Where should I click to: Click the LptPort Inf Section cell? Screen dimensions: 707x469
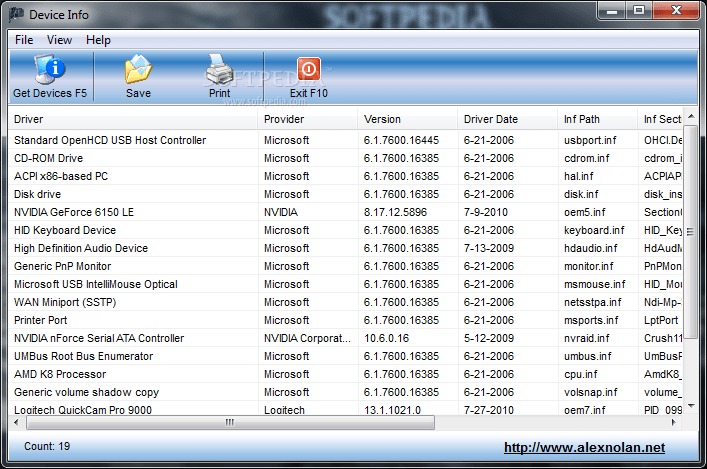pos(661,320)
